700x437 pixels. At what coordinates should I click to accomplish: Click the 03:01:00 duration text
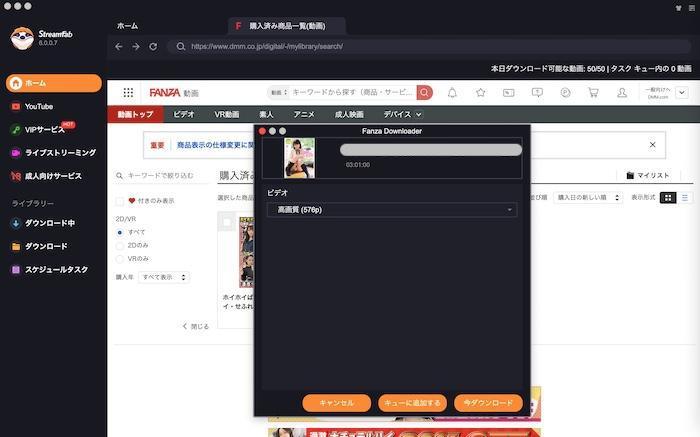(358, 165)
